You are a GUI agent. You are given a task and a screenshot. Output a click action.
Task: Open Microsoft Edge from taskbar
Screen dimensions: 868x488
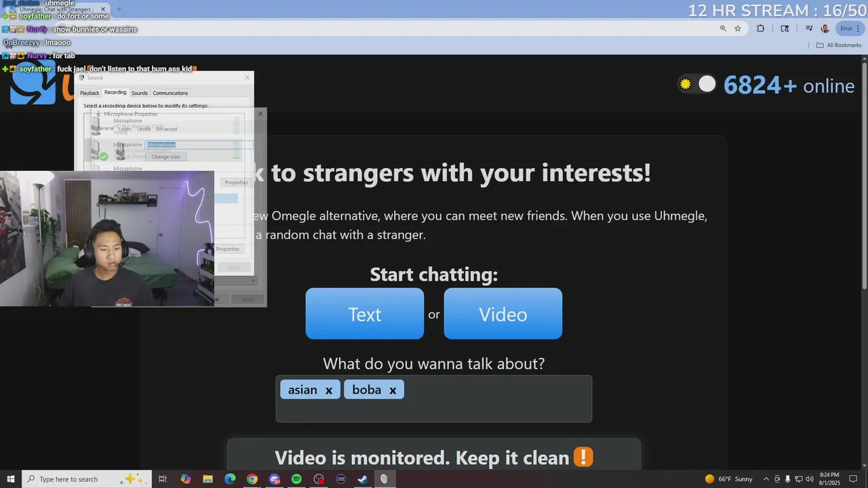pyautogui.click(x=230, y=479)
